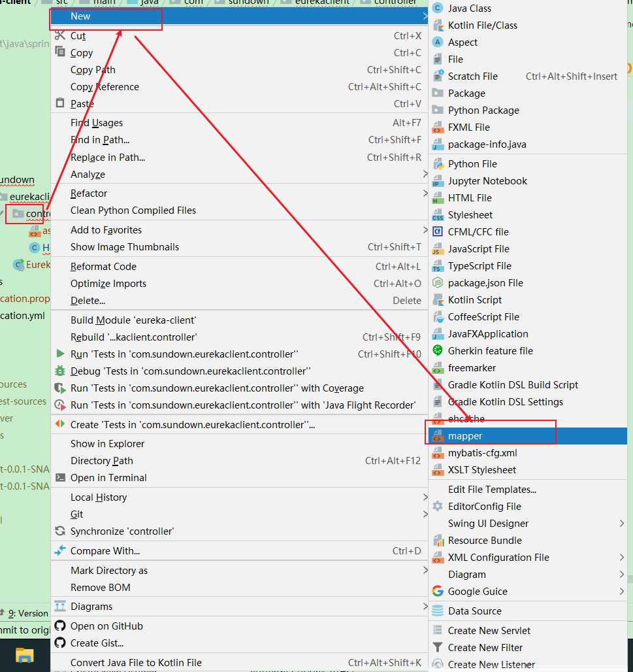Expand the Refactor submenu
This screenshot has width=633, height=672.
425,193
